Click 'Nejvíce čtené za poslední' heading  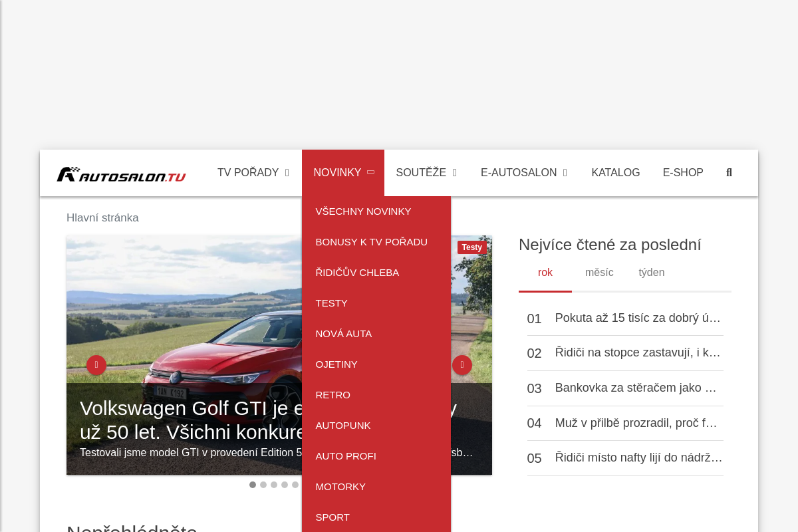click(x=610, y=245)
